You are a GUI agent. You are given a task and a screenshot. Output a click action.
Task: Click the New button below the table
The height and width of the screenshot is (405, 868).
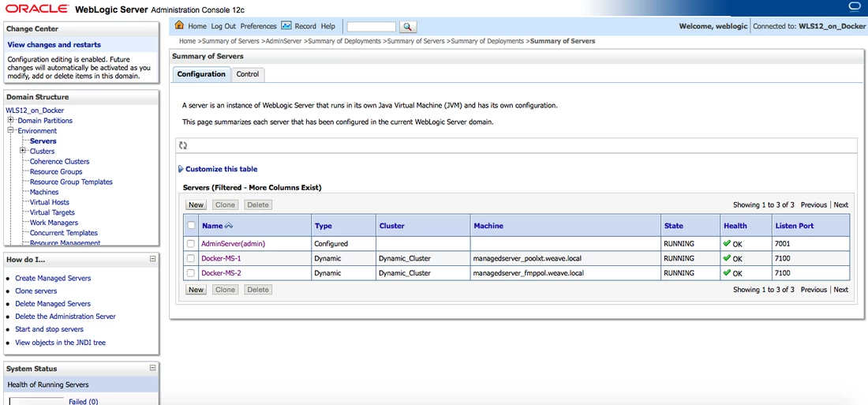coord(196,290)
